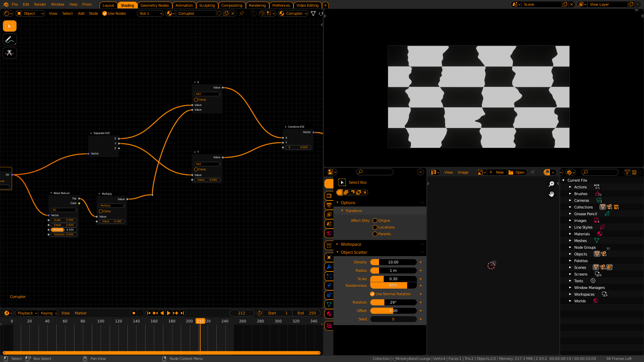Image resolution: width=644 pixels, height=362 pixels.
Task: Jump to the timeline end frame button
Action: (x=182, y=313)
